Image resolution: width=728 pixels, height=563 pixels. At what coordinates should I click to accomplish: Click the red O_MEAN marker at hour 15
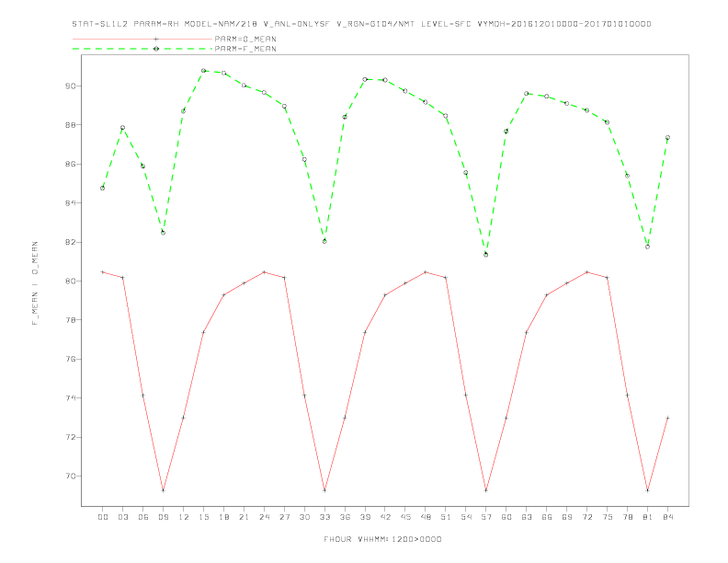tap(203, 332)
